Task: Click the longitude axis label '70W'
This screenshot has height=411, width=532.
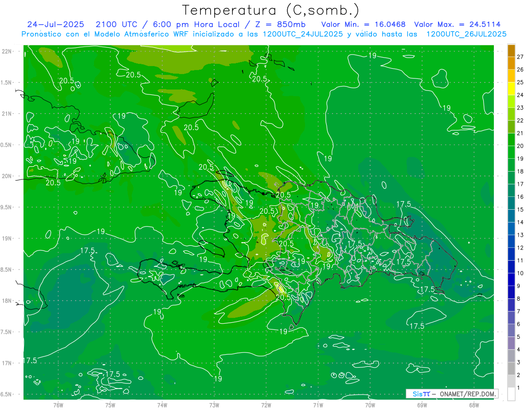Action: point(370,405)
